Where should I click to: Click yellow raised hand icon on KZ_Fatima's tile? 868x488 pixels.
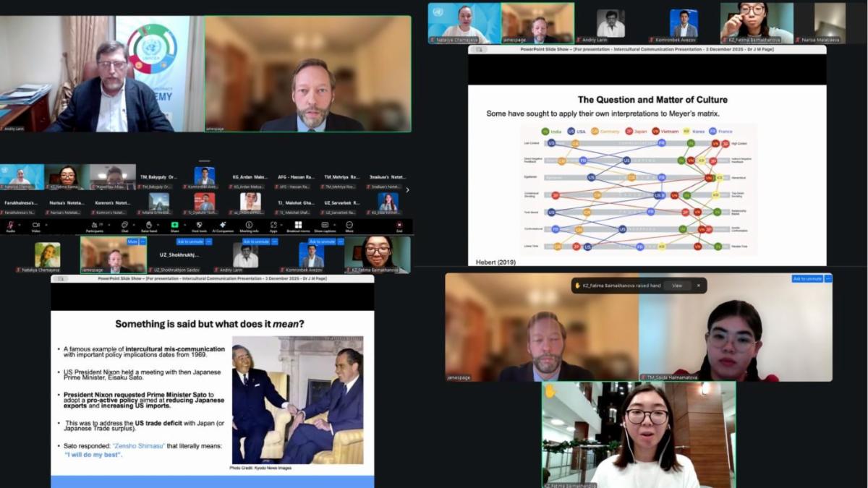550,390
